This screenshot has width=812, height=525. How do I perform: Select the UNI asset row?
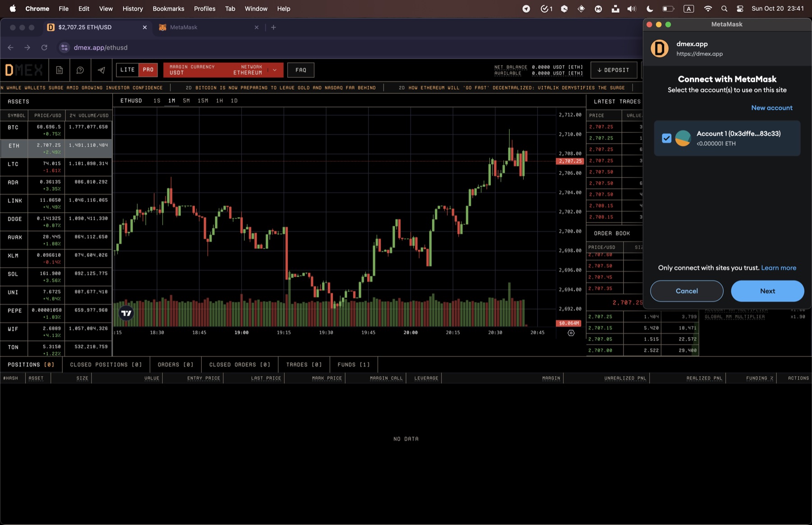click(56, 295)
